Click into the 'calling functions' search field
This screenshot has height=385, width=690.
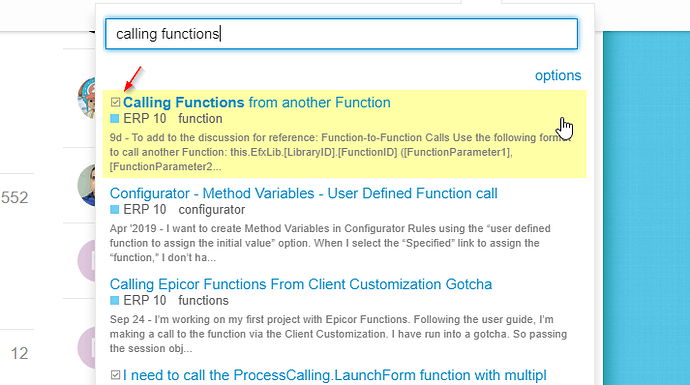(341, 34)
